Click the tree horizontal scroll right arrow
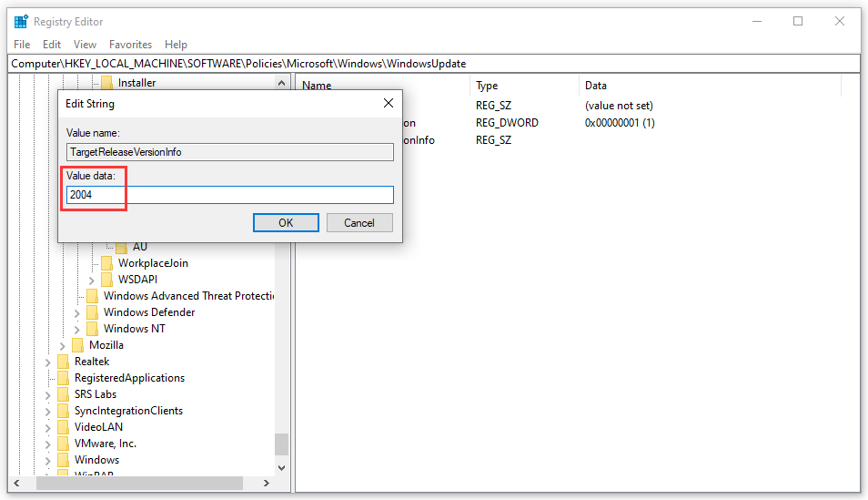868x500 pixels. (x=267, y=484)
